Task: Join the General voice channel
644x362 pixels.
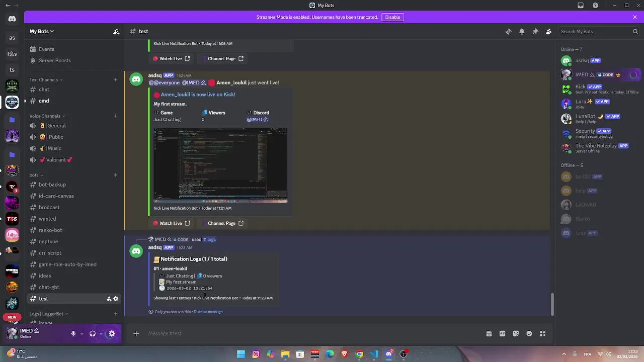Action: point(72,126)
